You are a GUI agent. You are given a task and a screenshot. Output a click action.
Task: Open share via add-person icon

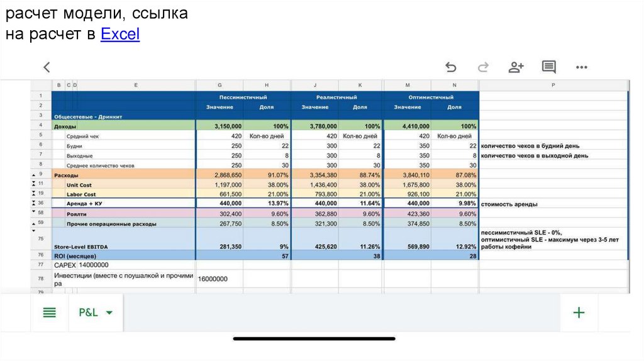(516, 67)
